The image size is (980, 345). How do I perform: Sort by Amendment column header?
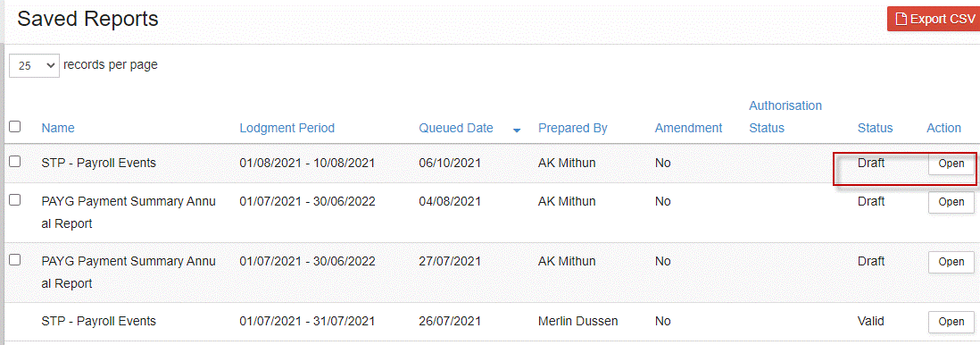pyautogui.click(x=688, y=128)
